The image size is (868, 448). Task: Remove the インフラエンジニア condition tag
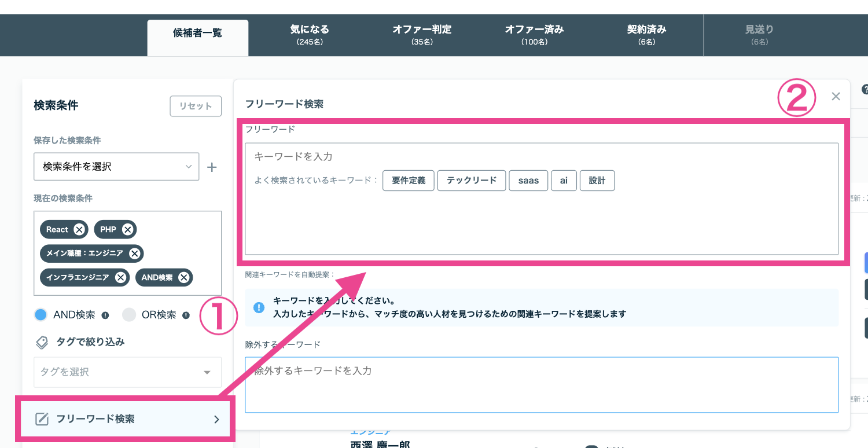(x=120, y=278)
